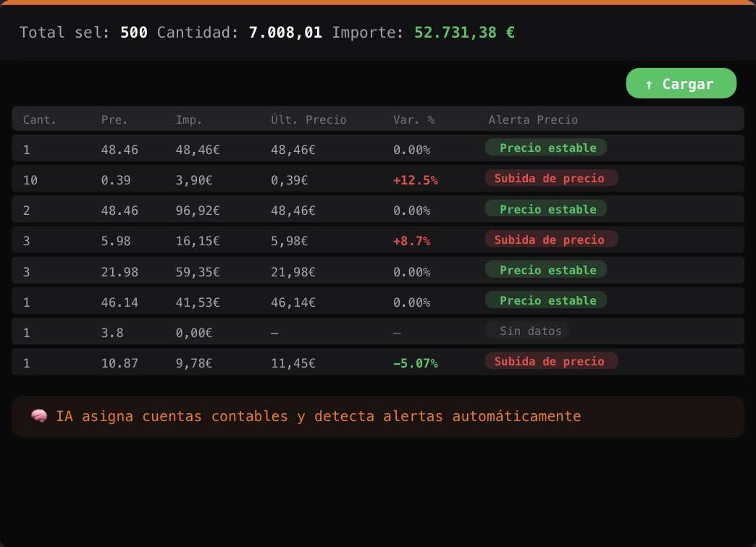Select the last price cell 46,14€

293,302
